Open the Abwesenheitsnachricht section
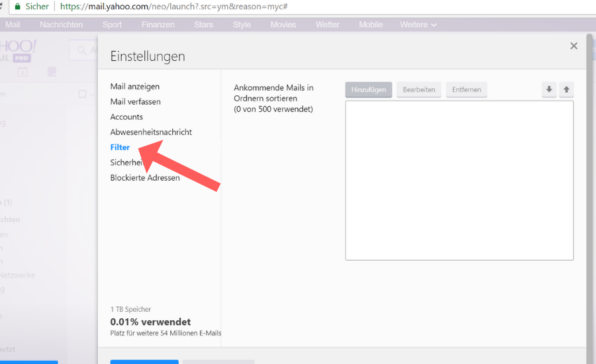Viewport: 596px width, 364px height. point(151,132)
